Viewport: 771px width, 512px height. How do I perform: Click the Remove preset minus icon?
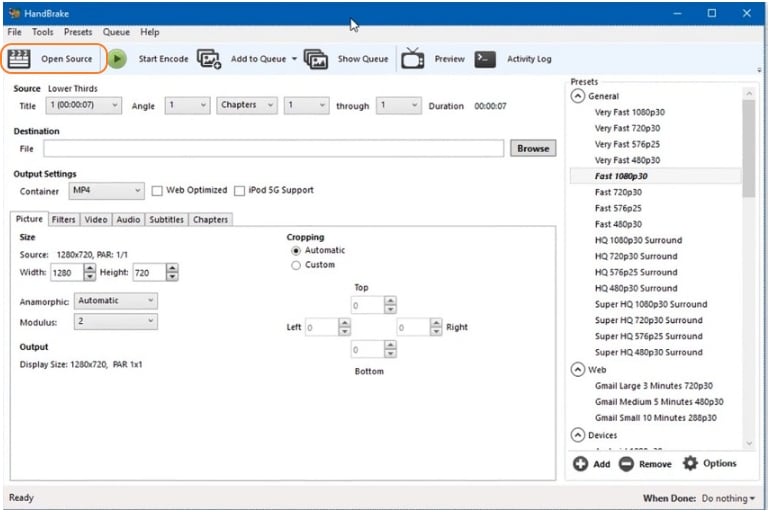626,464
